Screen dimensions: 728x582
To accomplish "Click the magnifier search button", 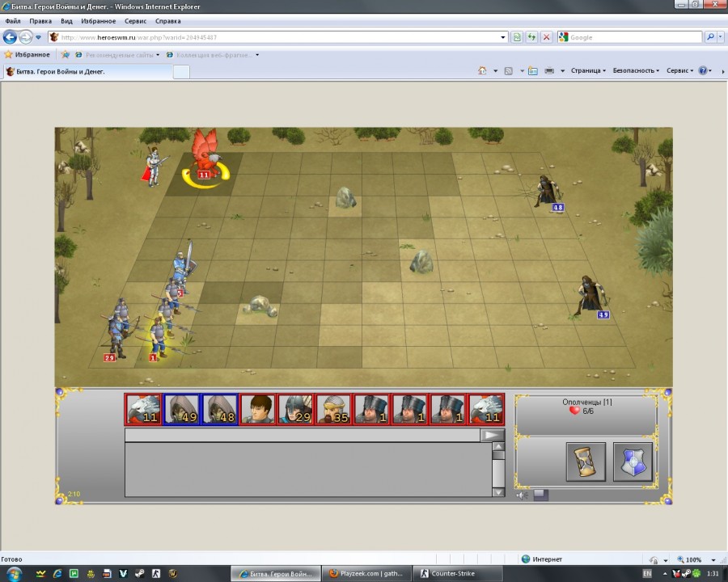I will click(710, 37).
